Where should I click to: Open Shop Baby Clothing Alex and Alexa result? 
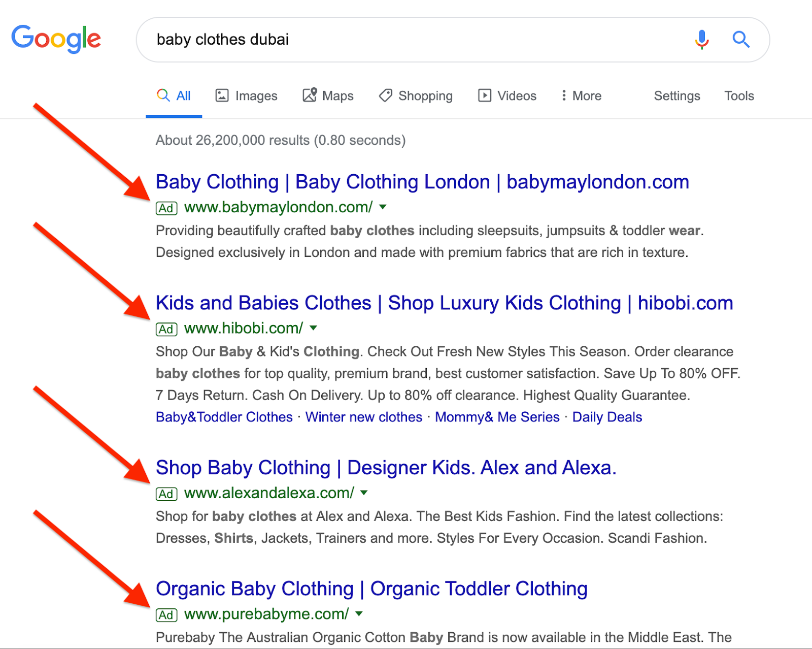coord(386,468)
